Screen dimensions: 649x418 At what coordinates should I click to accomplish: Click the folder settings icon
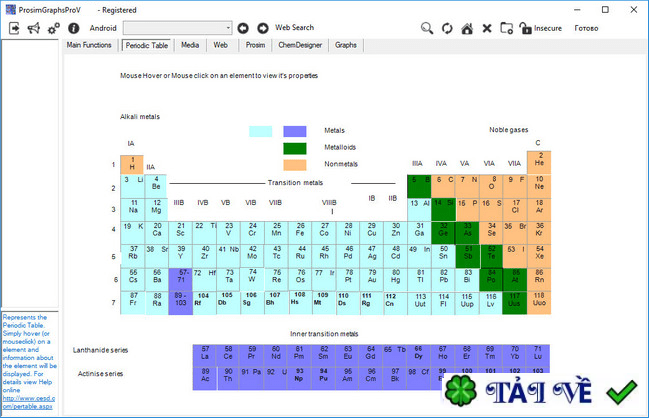coord(507,28)
